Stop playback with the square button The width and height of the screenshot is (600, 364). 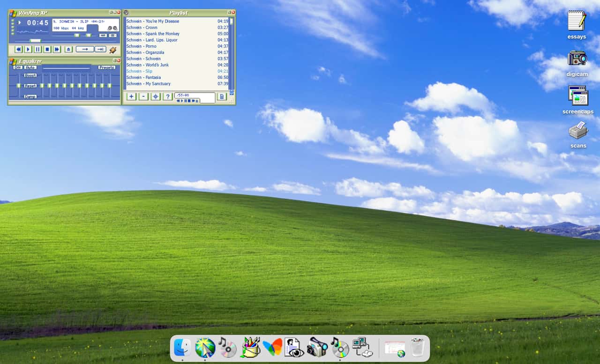pos(47,49)
